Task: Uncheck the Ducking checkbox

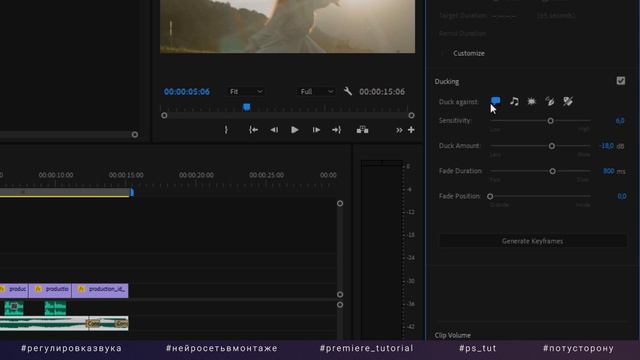Action: coord(621,81)
